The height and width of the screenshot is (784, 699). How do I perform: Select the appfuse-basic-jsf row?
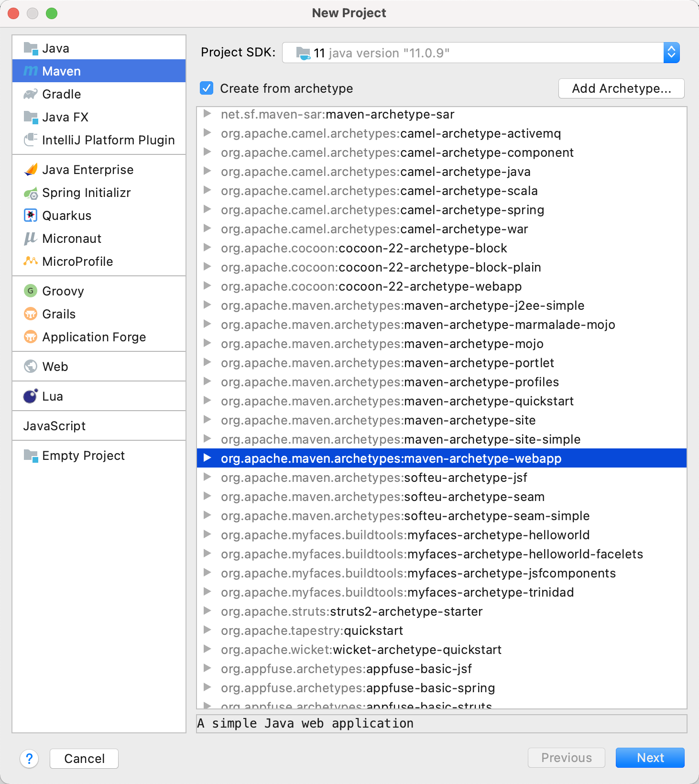pos(442,669)
